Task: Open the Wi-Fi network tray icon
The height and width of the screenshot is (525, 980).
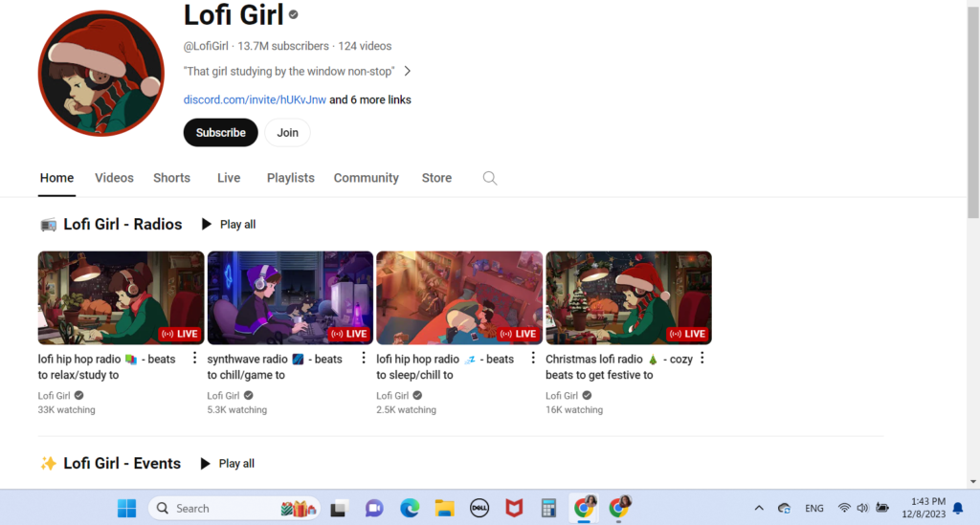Action: coord(844,508)
